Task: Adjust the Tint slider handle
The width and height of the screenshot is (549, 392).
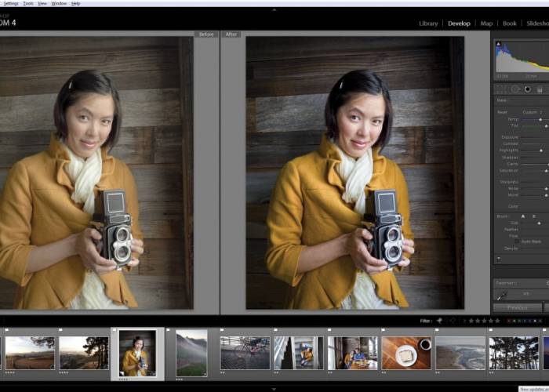Action: point(546,126)
